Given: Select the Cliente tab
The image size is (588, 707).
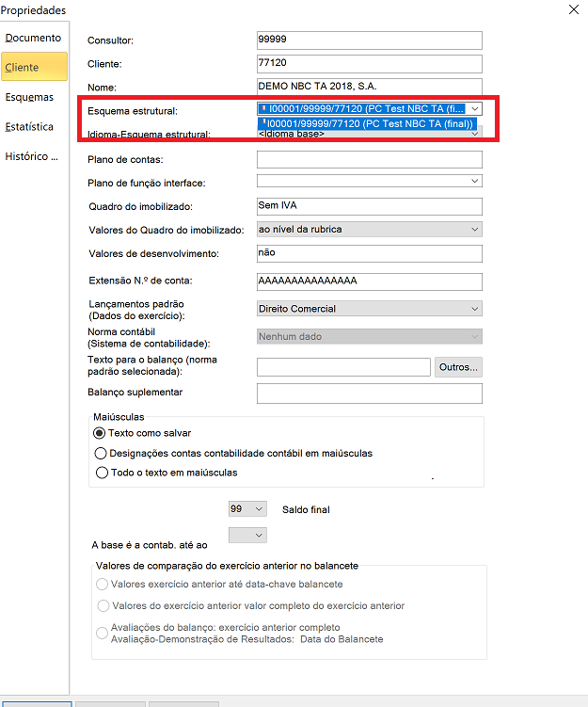Looking at the screenshot, I should pos(34,67).
